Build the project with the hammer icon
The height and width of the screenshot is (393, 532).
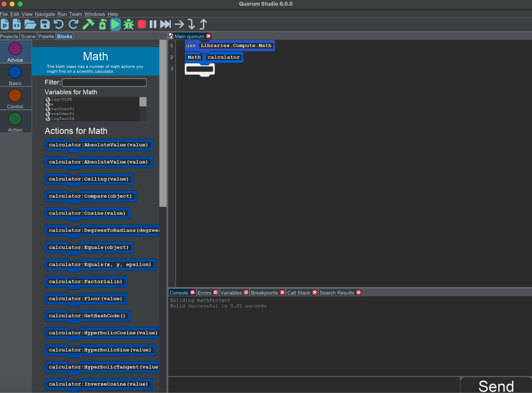pos(88,24)
